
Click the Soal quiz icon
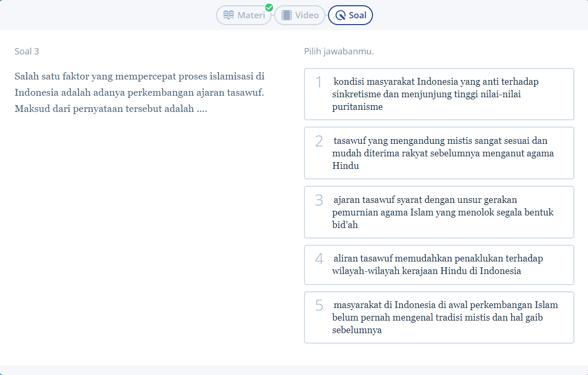click(341, 15)
